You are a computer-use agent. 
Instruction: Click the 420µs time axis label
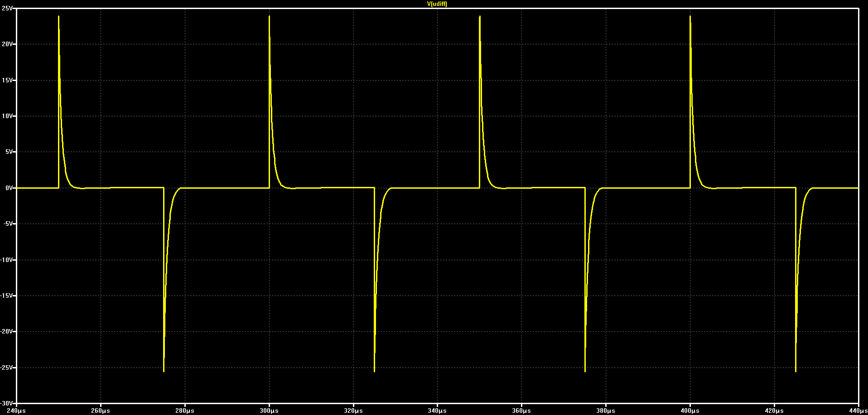pyautogui.click(x=774, y=411)
